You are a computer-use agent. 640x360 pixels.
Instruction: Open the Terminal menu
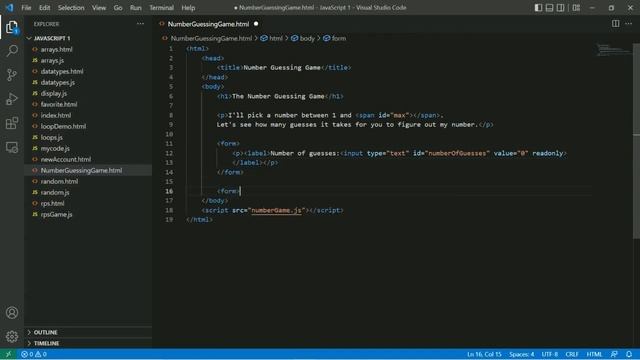161,8
